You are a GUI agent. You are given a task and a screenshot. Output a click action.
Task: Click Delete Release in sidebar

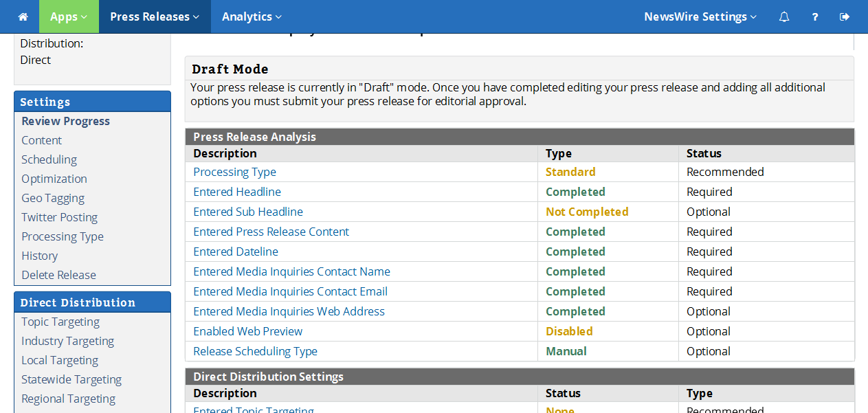58,275
